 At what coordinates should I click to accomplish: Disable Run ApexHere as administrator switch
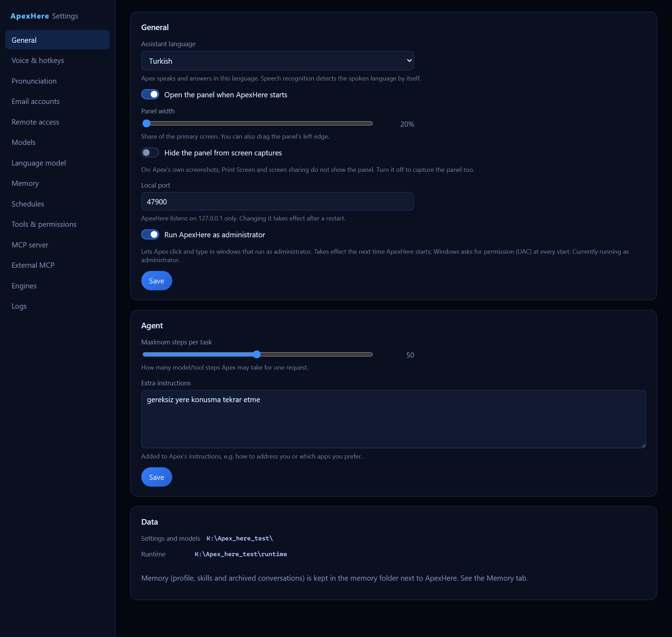(x=150, y=234)
